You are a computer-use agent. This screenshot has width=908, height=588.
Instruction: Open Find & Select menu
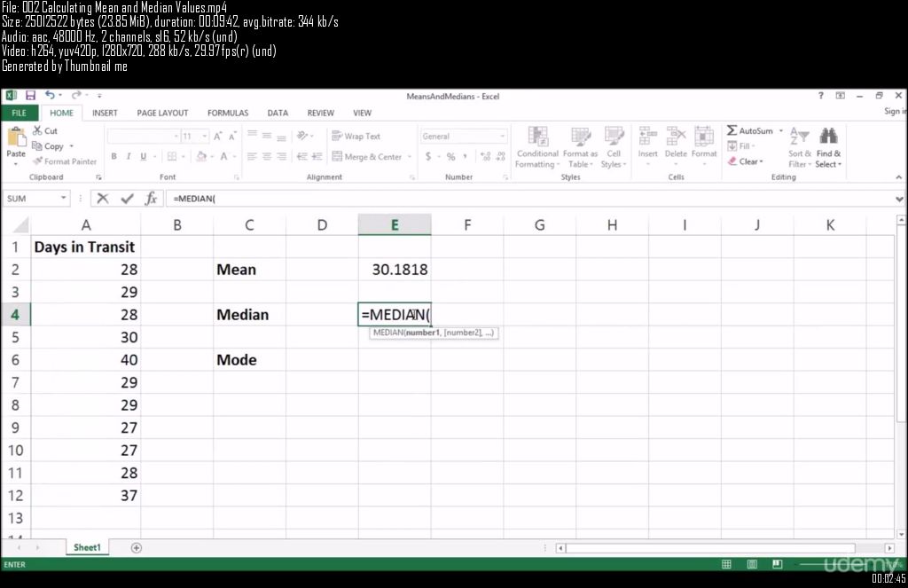(x=829, y=147)
